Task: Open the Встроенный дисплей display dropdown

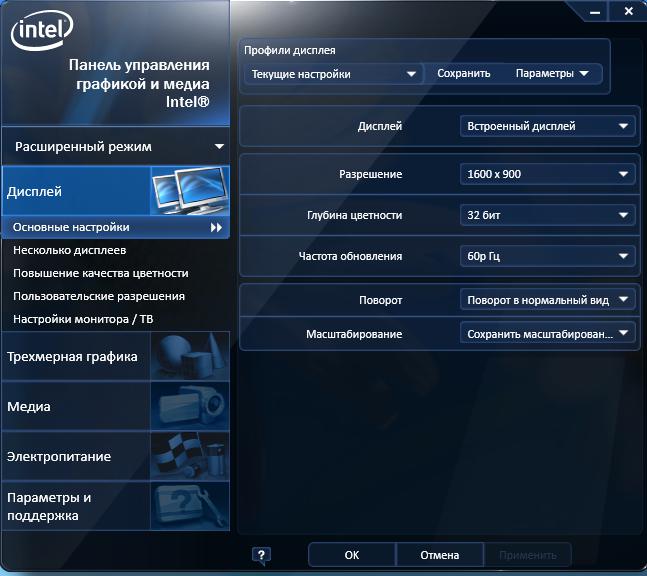Action: pos(547,126)
